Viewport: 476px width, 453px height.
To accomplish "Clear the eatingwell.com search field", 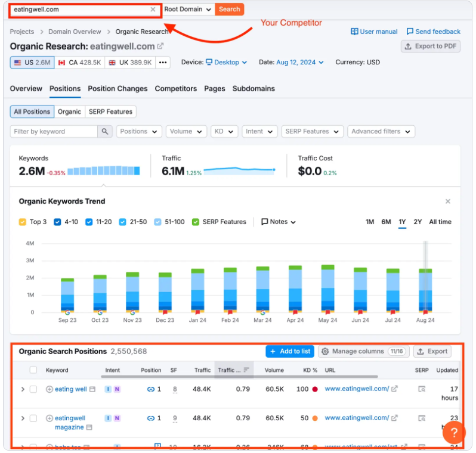I will click(153, 10).
